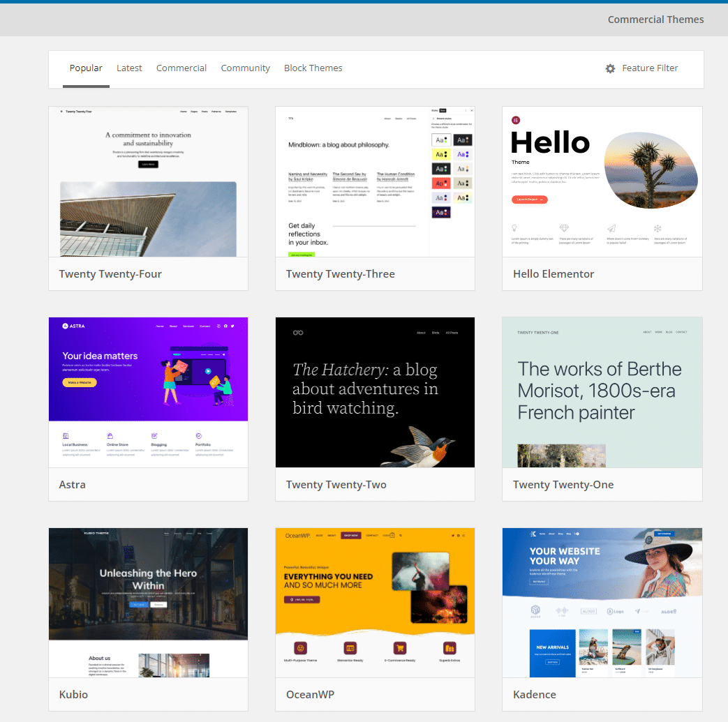Open the Kubio theme preview thumbnail

point(148,603)
